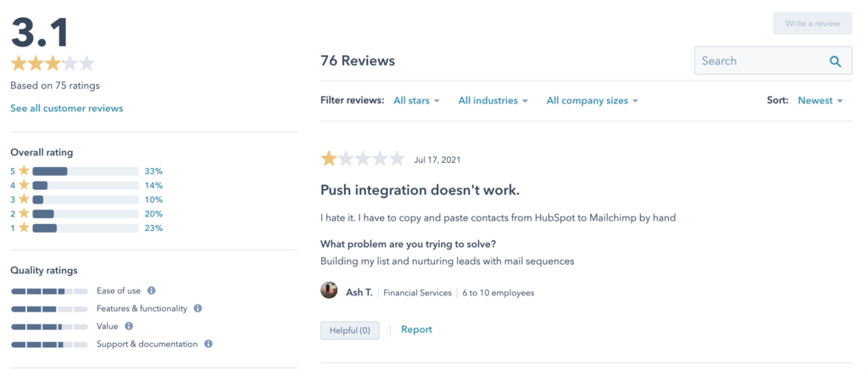This screenshot has height=376, width=868.
Task: Click the 3.1 overall star rating icons
Action: 53,63
